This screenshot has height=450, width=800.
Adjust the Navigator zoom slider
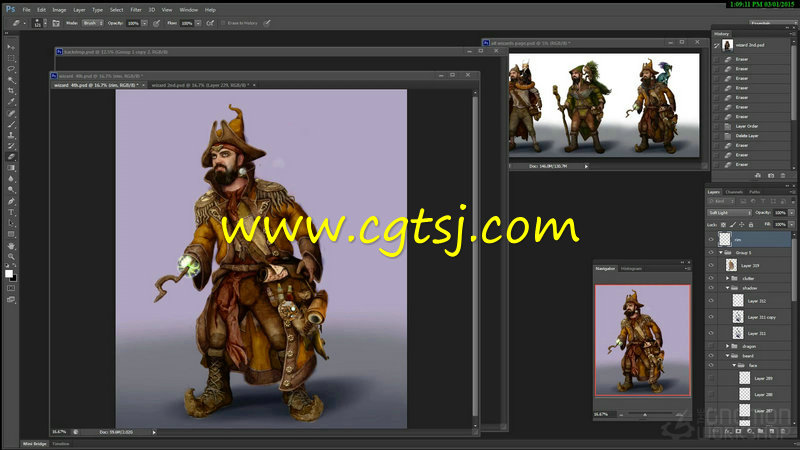tap(645, 415)
